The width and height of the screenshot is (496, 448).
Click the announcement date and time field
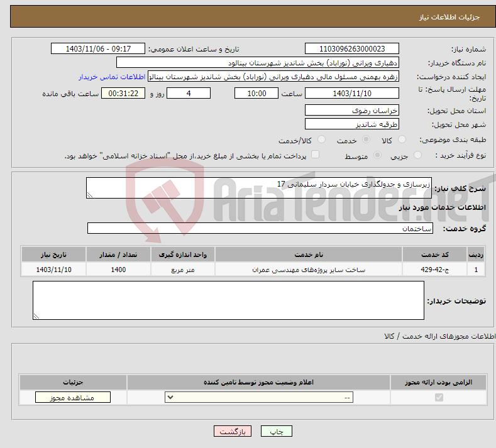coord(98,48)
